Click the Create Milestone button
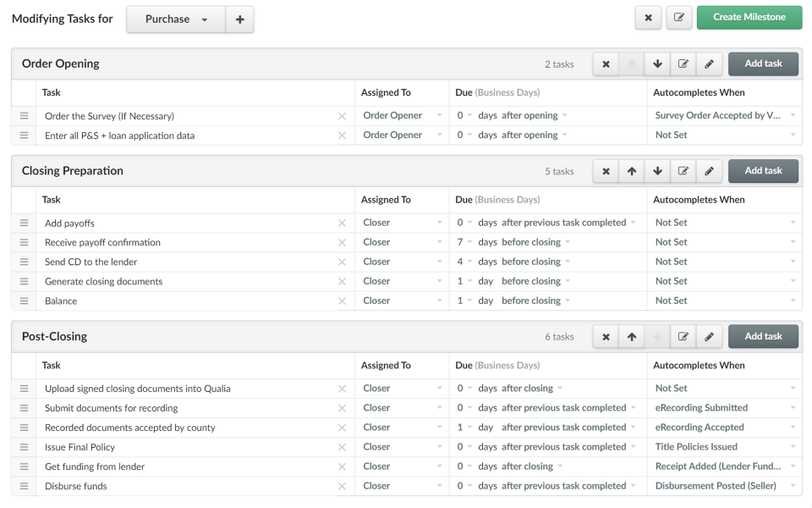Image resolution: width=812 pixels, height=508 pixels. pyautogui.click(x=749, y=17)
